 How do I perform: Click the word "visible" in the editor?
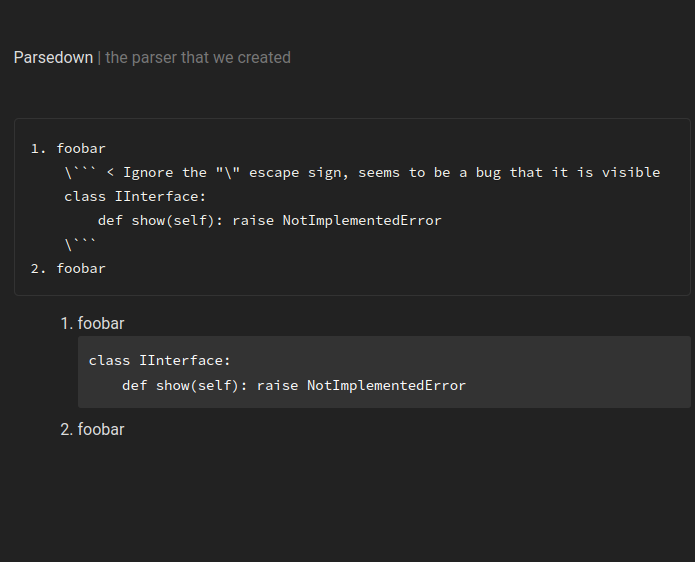(631, 173)
